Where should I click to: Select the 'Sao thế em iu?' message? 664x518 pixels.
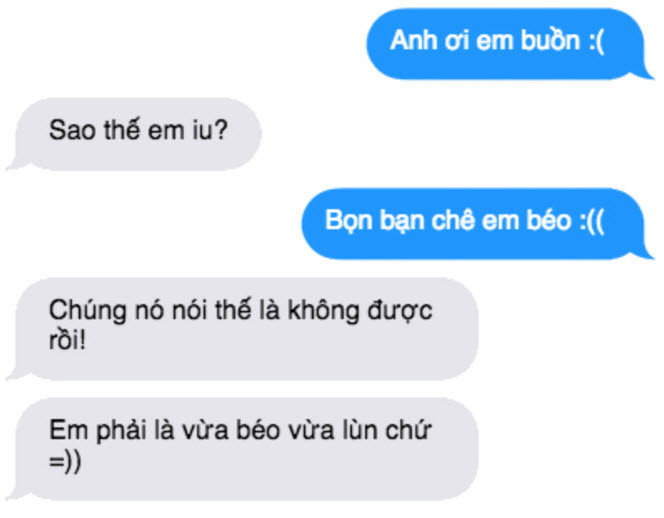click(x=135, y=134)
